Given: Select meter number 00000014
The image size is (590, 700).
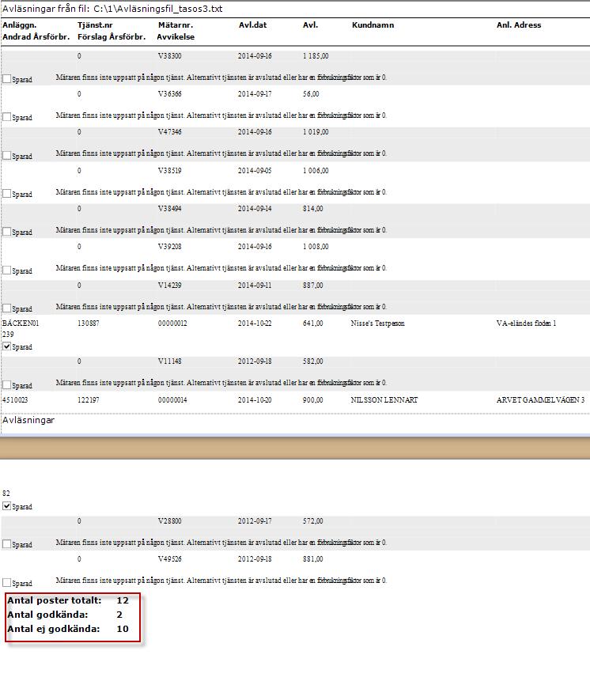Looking at the screenshot, I should pyautogui.click(x=172, y=400).
